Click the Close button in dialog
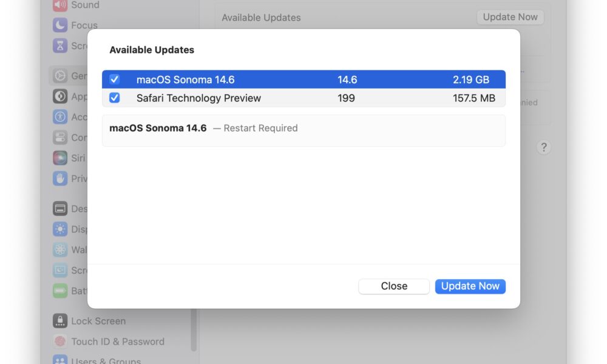607x364 pixels. (x=394, y=286)
